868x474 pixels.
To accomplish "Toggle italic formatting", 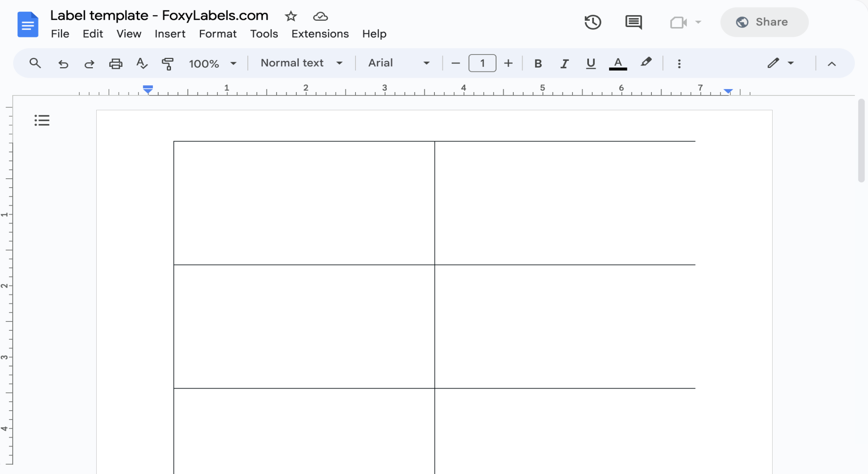I will [x=564, y=63].
